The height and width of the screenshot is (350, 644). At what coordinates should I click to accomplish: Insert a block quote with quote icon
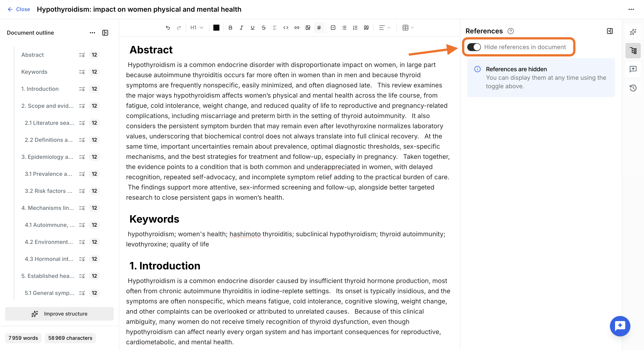(x=366, y=28)
